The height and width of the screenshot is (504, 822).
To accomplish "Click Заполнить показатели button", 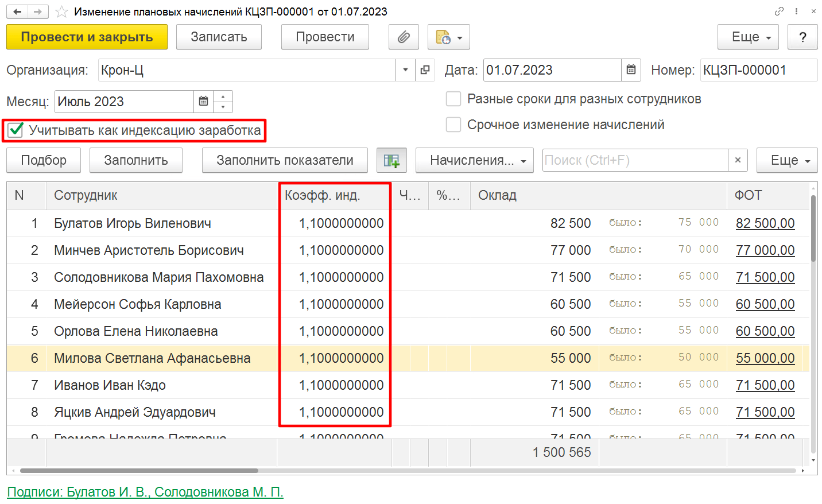I will (285, 160).
